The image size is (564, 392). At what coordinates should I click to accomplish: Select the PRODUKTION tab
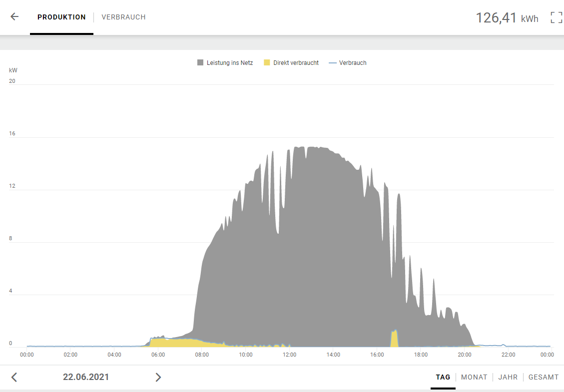tap(61, 17)
